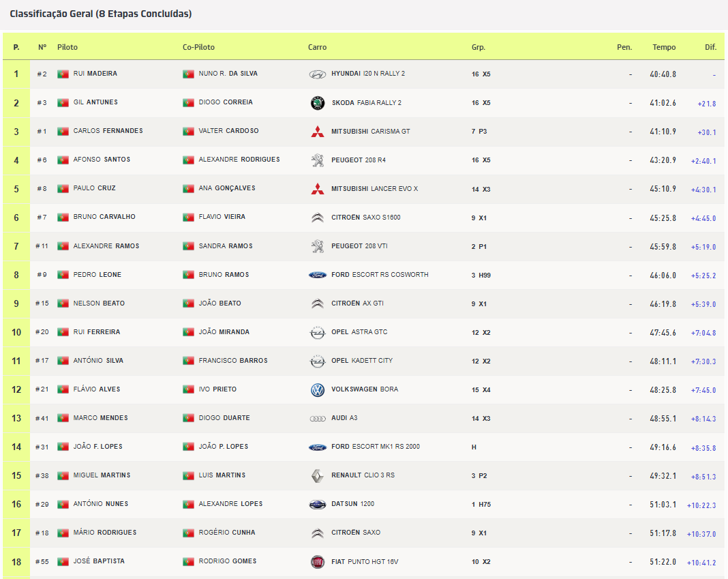
Task: Select co-pilot Valter Cardoso name
Action: (228, 131)
